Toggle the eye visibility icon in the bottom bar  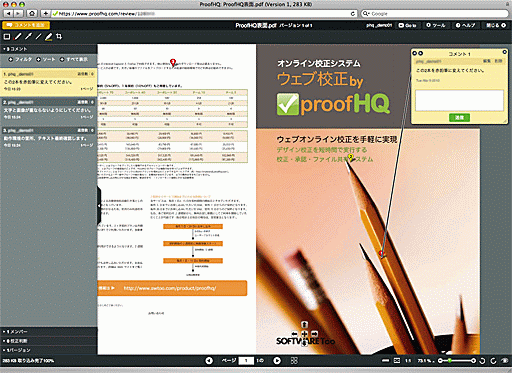(505, 361)
